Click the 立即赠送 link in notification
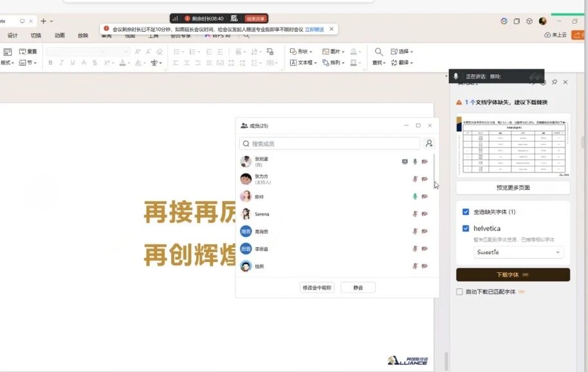588x372 pixels. point(314,29)
